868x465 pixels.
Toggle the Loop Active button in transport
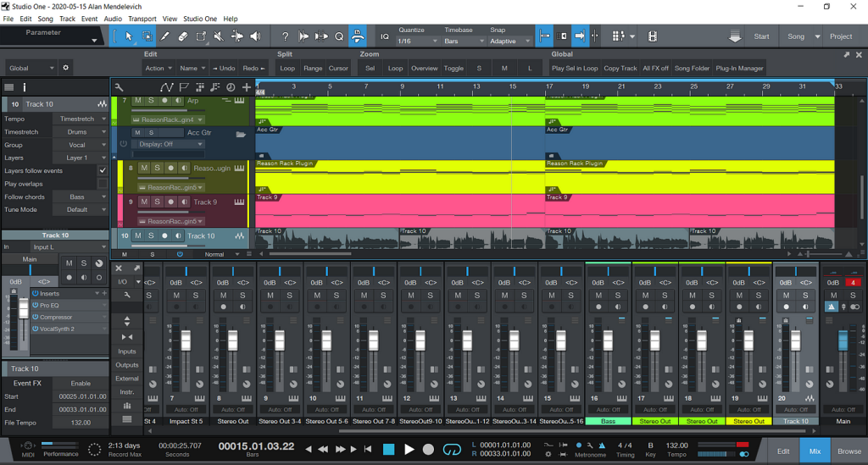coord(453,449)
